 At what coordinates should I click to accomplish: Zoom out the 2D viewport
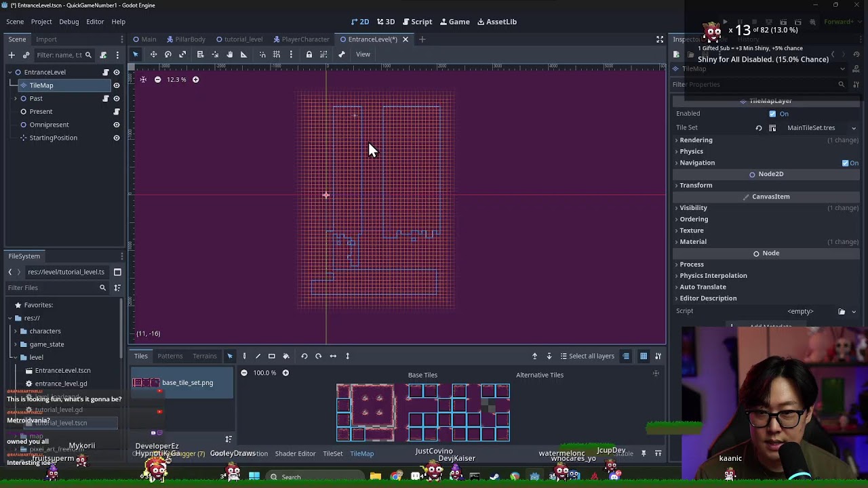pos(157,79)
